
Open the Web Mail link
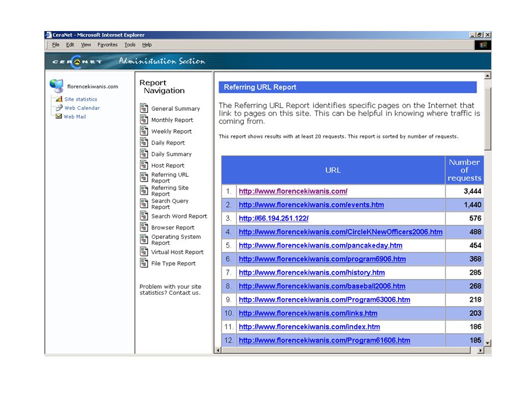pos(75,117)
